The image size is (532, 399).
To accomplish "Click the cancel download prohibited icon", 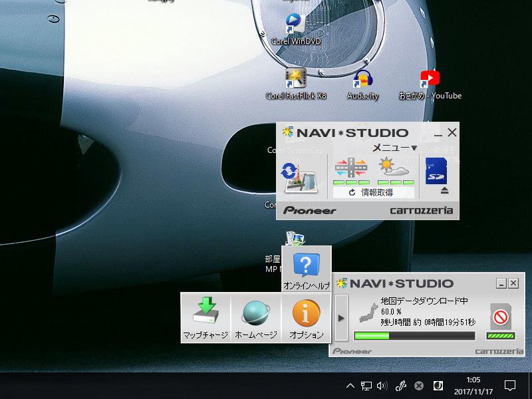I will (501, 317).
